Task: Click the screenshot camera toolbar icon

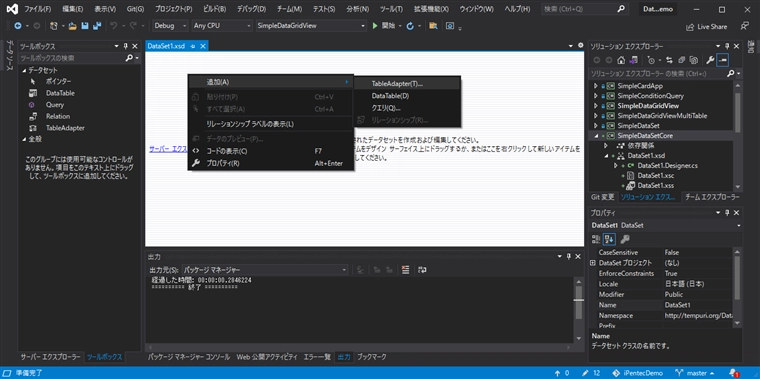Action: [450, 26]
